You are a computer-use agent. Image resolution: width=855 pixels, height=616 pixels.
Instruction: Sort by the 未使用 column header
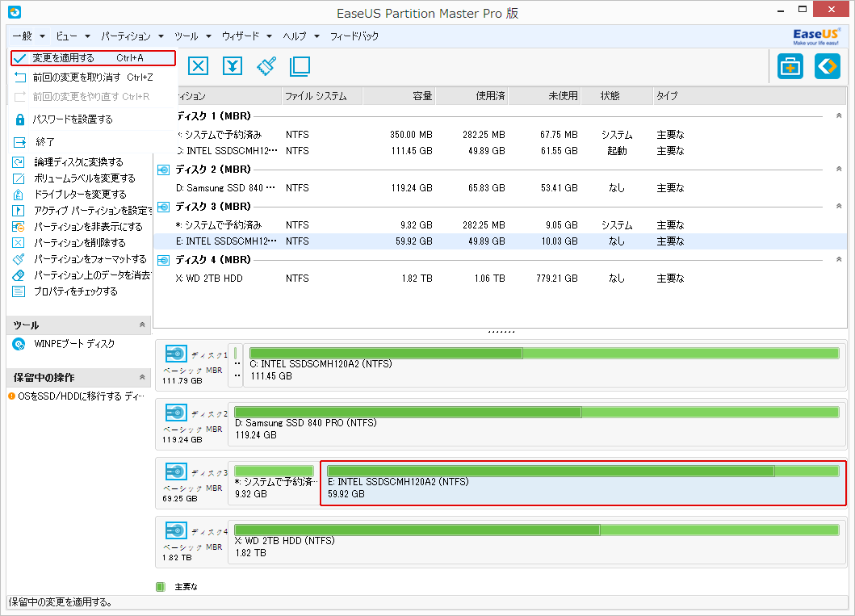tap(545, 96)
